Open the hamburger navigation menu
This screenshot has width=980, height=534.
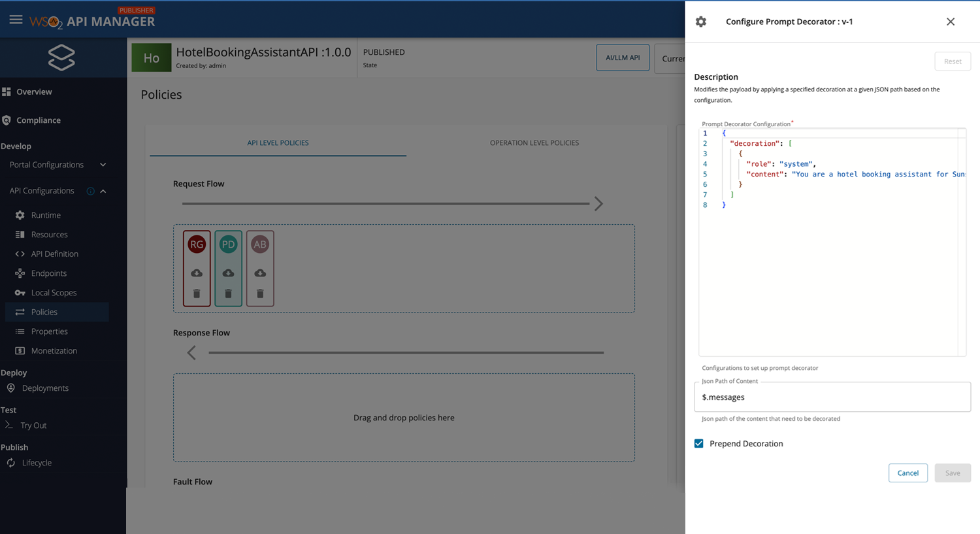pos(16,19)
